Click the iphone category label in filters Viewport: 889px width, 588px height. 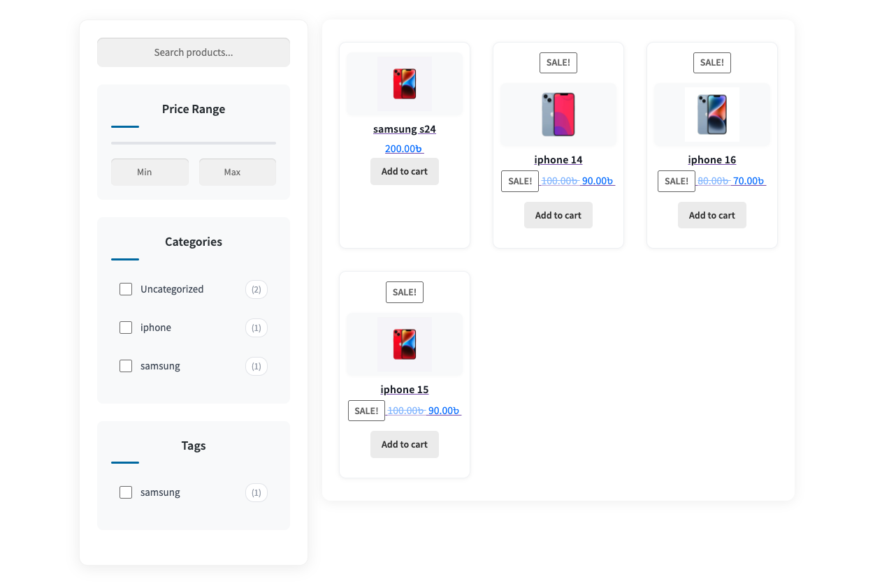pyautogui.click(x=156, y=328)
